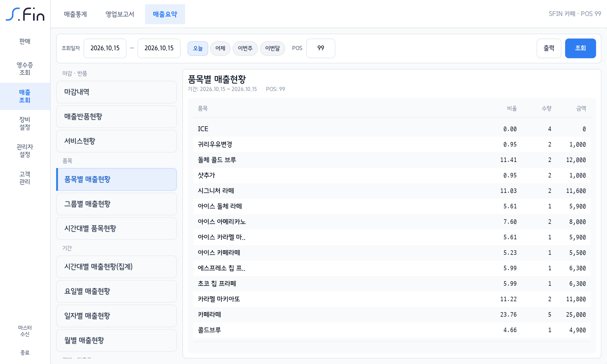
Task: Click the 출력 print button
Action: coord(549,48)
